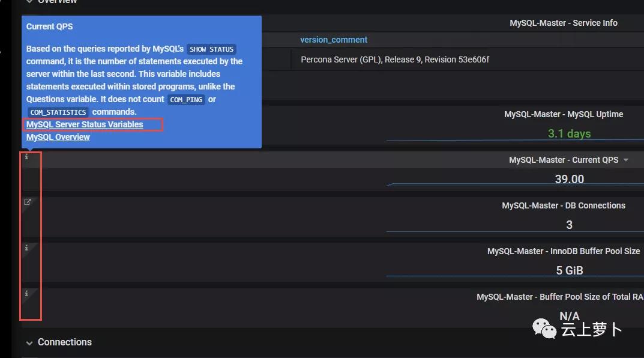Click the DB Connections value 3

[569, 225]
